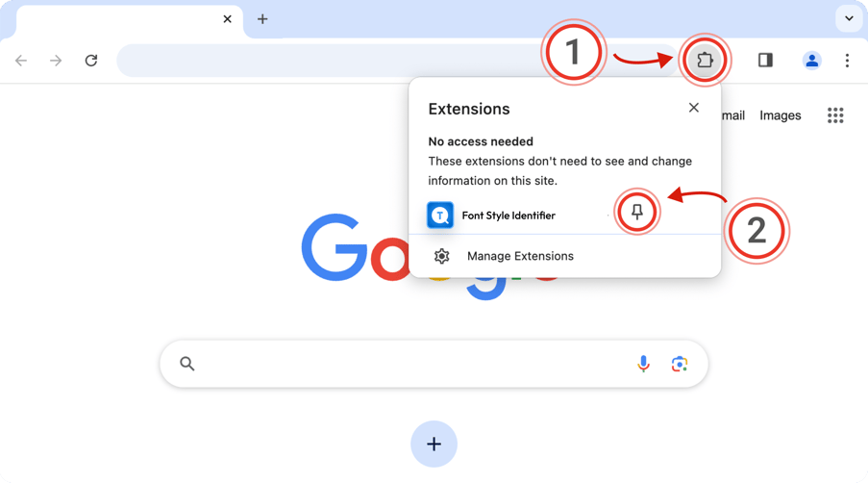Screen dimensions: 868x483
Task: Search by image with Google Lens
Action: tap(680, 364)
